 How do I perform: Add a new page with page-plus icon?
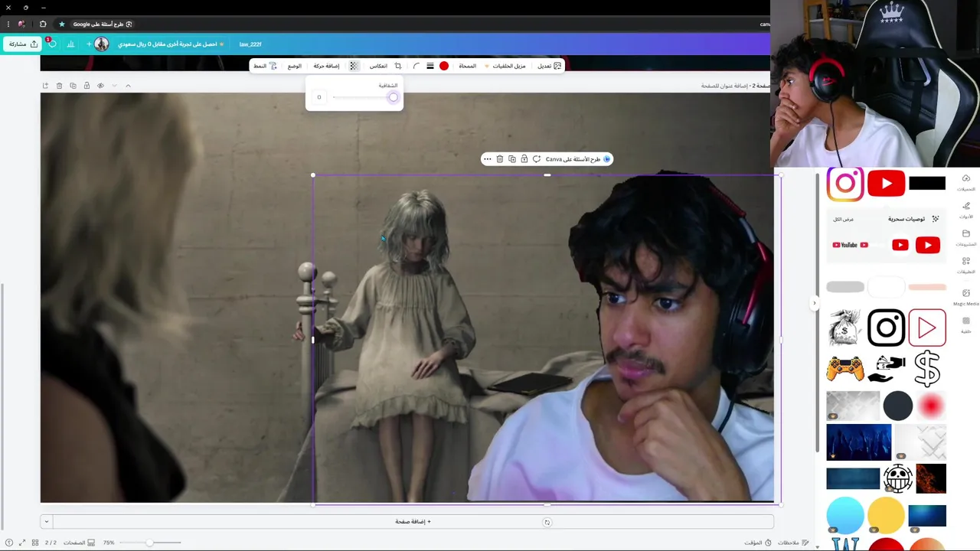click(45, 86)
